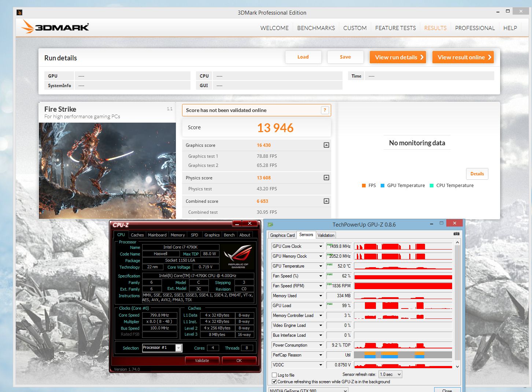Click the ROG logo in CPU-Z
The height and width of the screenshot is (392, 532).
tap(238, 257)
